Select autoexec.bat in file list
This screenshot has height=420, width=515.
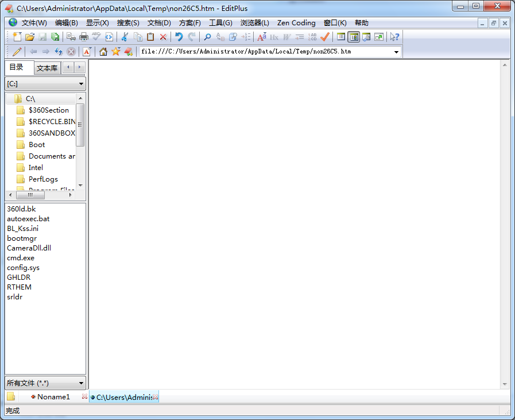coord(28,219)
